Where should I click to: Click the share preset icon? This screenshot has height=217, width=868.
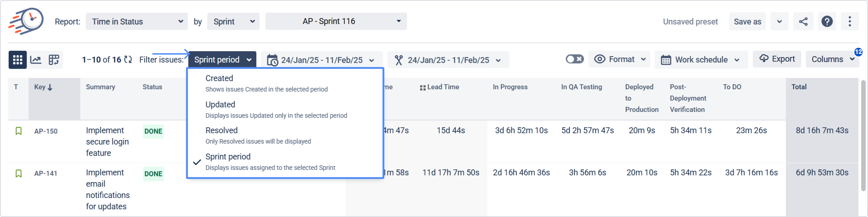coord(803,22)
